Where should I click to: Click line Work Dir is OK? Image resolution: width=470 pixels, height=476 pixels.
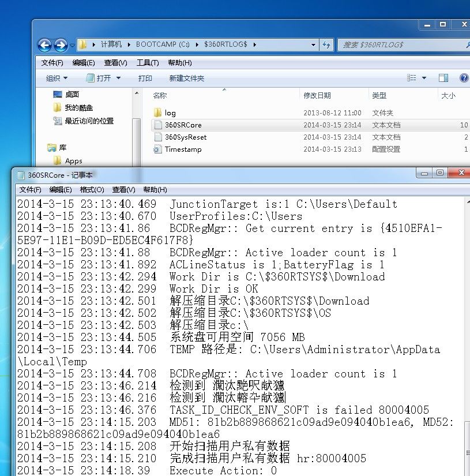coord(138,288)
